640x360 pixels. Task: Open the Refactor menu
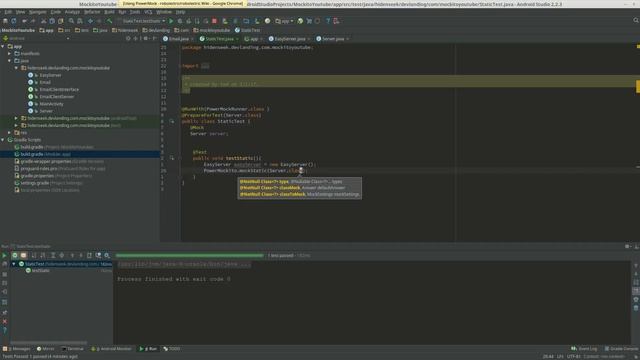(92, 12)
